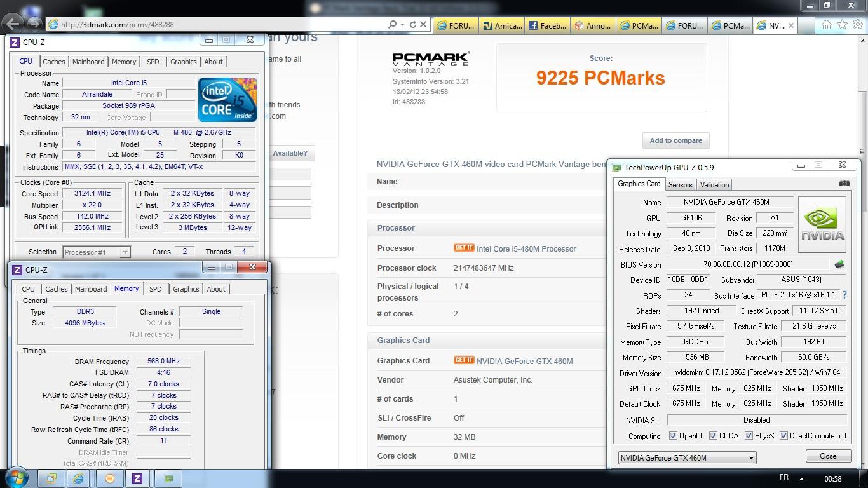Click the 9225 PCMarks score
This screenshot has height=488, width=868.
click(x=600, y=78)
